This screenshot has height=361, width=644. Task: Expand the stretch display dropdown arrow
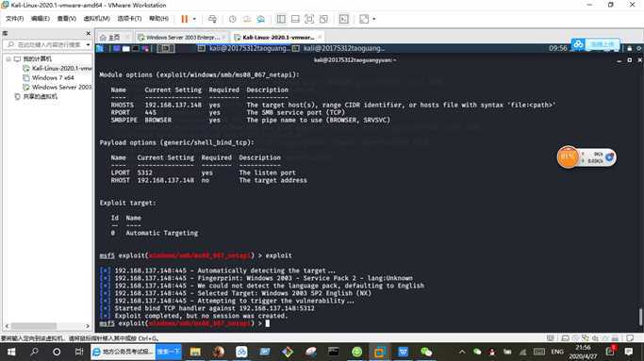pos(373,19)
